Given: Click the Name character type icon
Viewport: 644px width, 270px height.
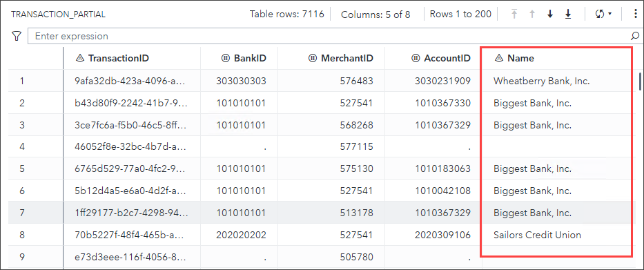Looking at the screenshot, I should click(499, 59).
